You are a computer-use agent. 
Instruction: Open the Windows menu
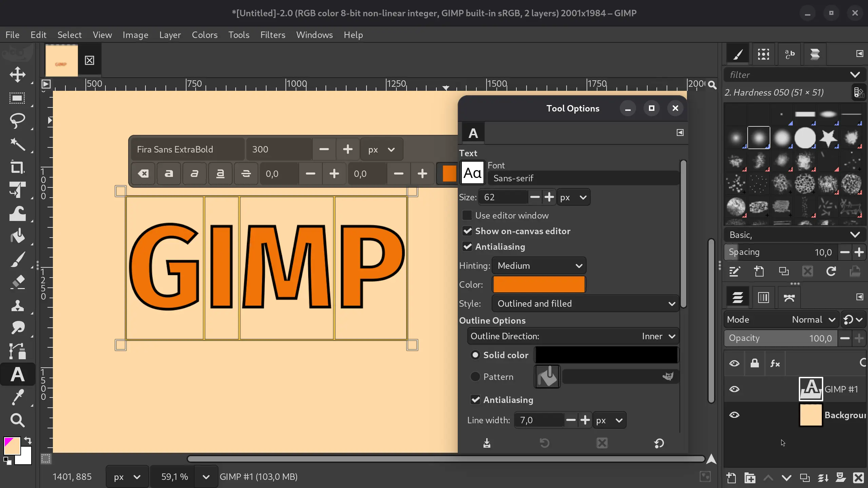[314, 35]
